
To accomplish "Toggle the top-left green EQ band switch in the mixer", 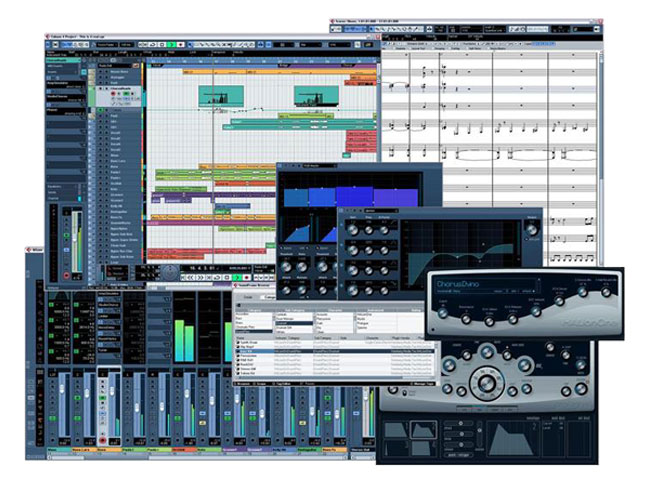I will tap(51, 304).
